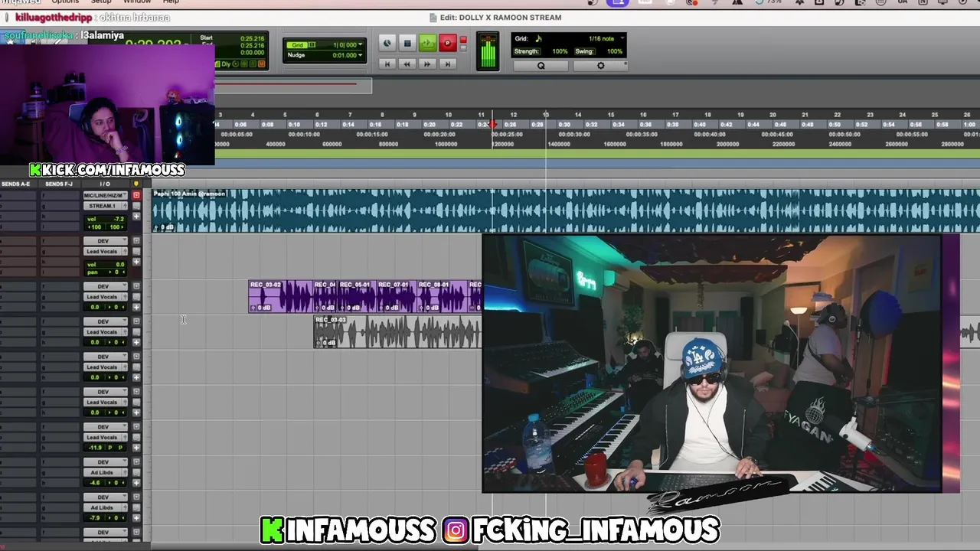Toggle the Online button left of Stop
Screen dimensions: 980x551
(x=387, y=44)
